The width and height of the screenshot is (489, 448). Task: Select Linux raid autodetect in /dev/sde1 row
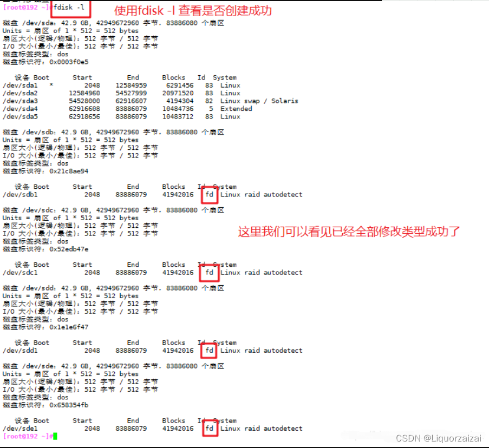(262, 429)
